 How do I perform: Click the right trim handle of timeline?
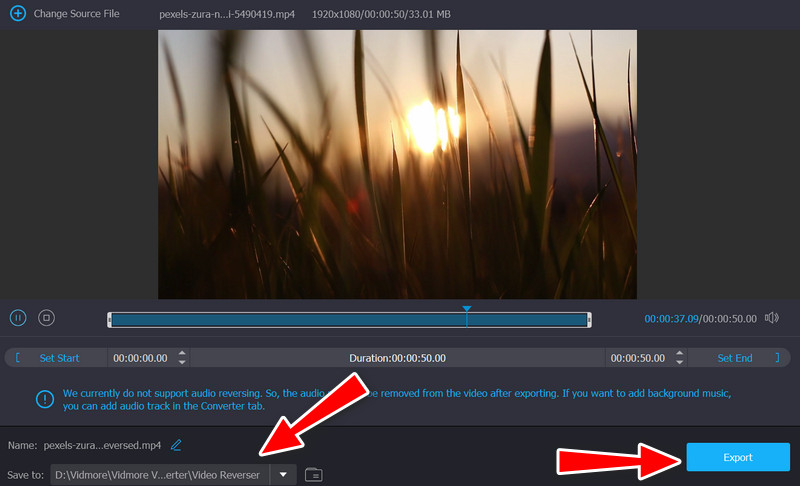click(589, 319)
